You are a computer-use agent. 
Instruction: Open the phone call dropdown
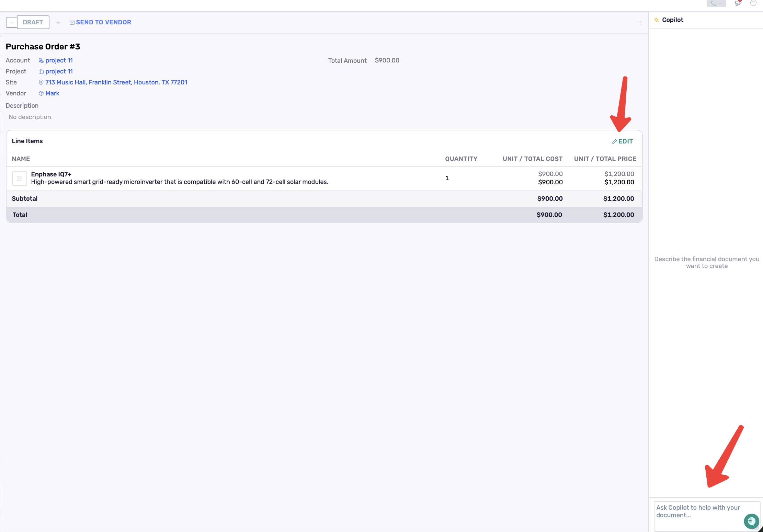click(x=716, y=3)
